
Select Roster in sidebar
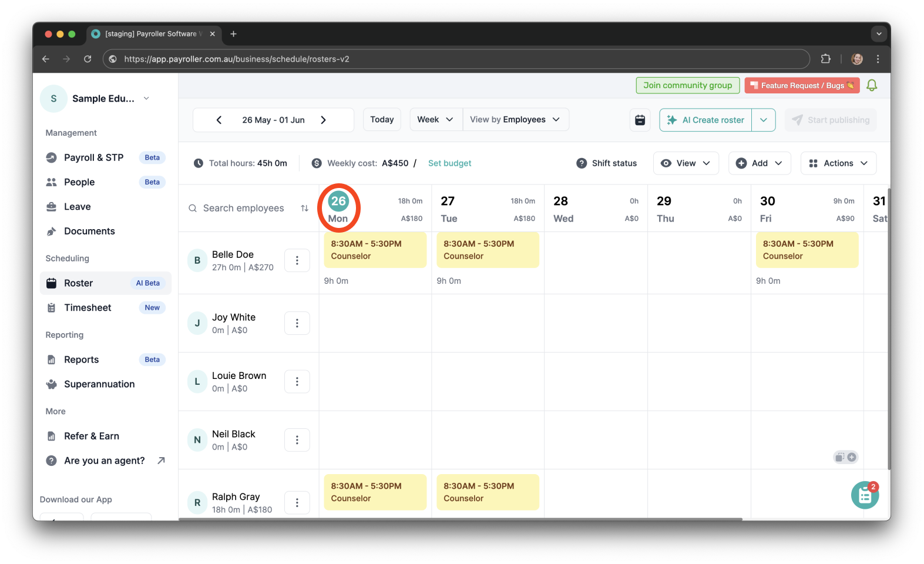pyautogui.click(x=106, y=283)
